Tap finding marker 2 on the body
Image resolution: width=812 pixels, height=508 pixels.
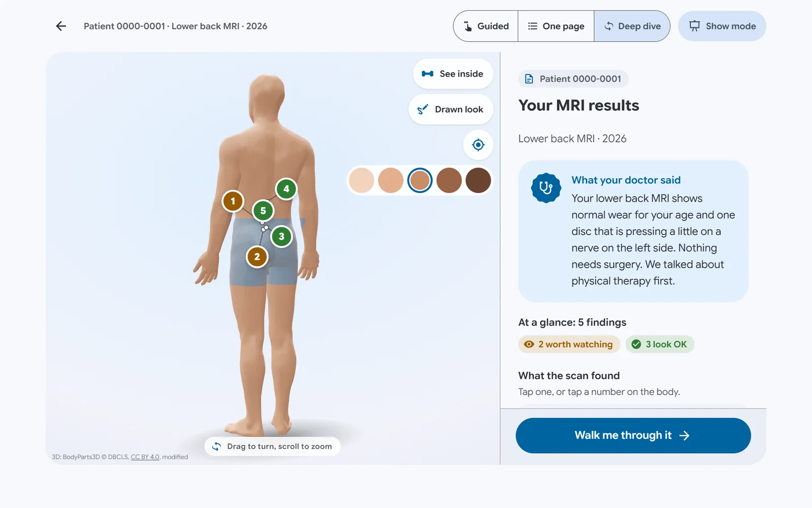[257, 257]
